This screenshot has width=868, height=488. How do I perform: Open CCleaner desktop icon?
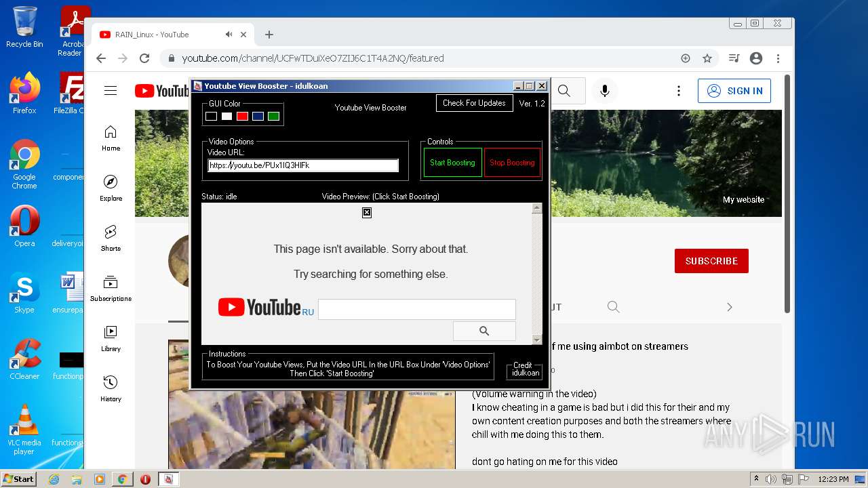pos(24,359)
